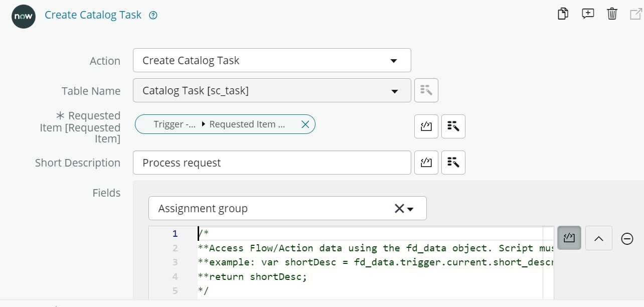Remove the Assignment group field row
Viewport: 644px width, 307px height.
click(x=627, y=239)
